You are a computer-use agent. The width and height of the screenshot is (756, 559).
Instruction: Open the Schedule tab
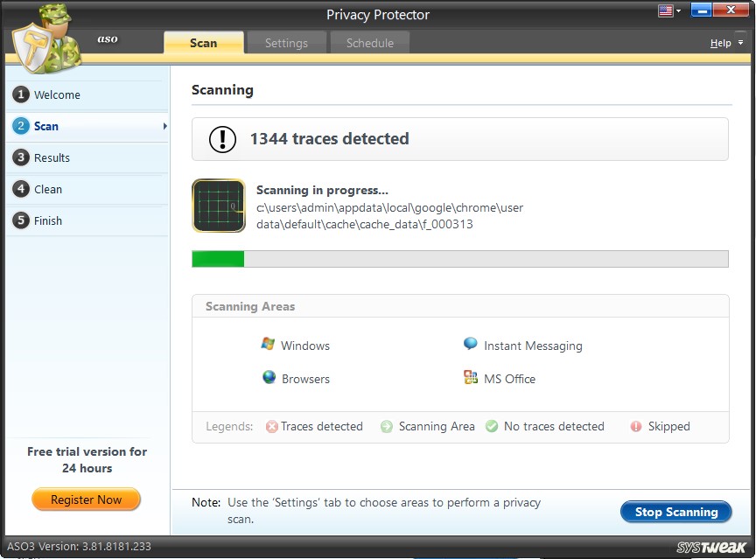[x=369, y=42]
